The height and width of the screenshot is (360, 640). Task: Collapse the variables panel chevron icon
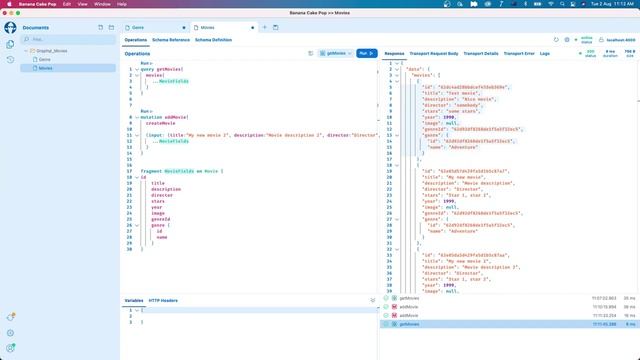pos(372,300)
